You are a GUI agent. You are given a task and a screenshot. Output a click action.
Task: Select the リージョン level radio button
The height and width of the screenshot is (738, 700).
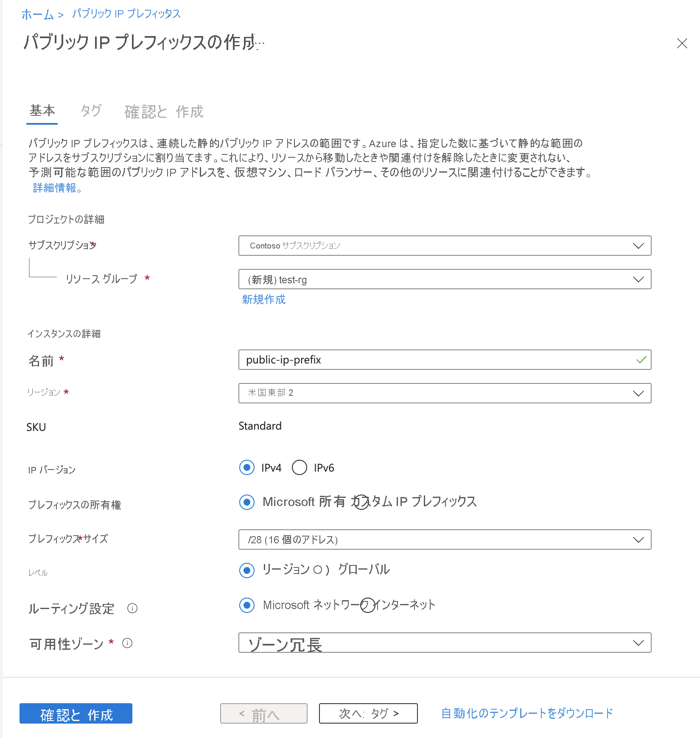247,570
